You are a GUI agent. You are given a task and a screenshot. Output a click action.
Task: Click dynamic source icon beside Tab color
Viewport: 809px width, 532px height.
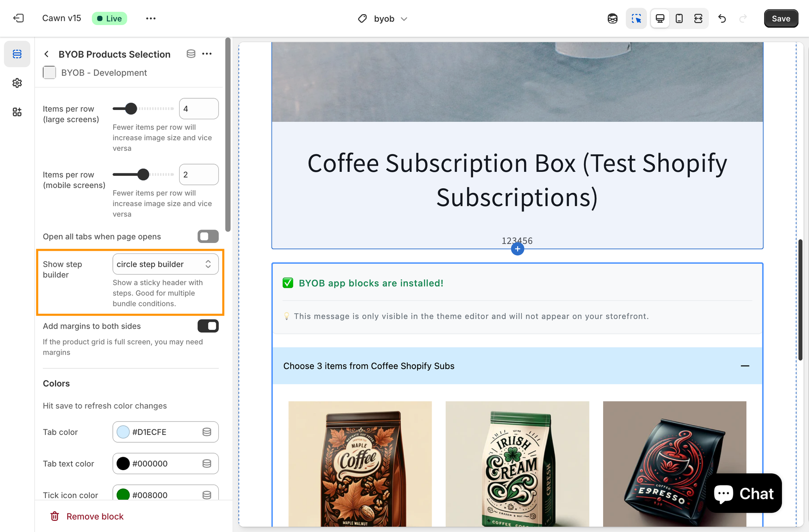coord(207,432)
